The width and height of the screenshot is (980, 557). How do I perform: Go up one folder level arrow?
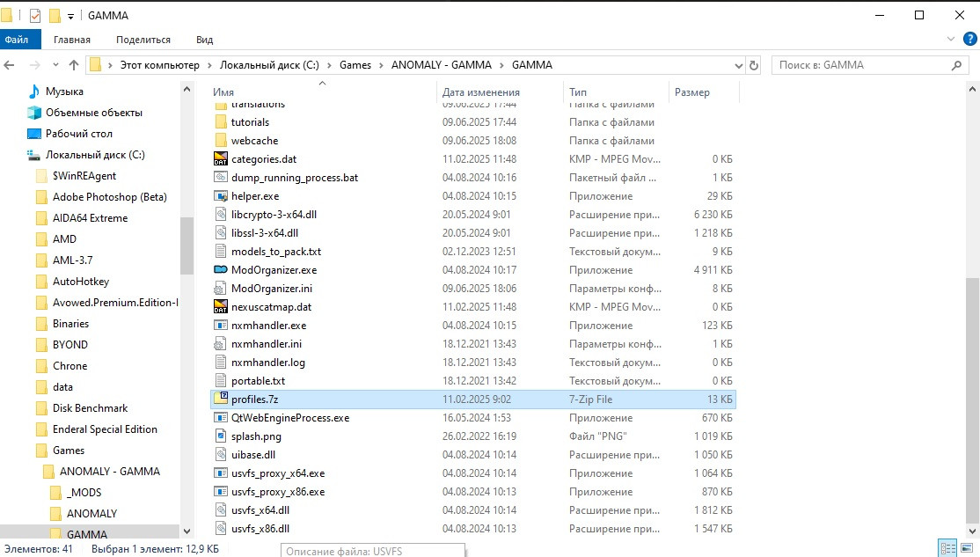pyautogui.click(x=74, y=65)
